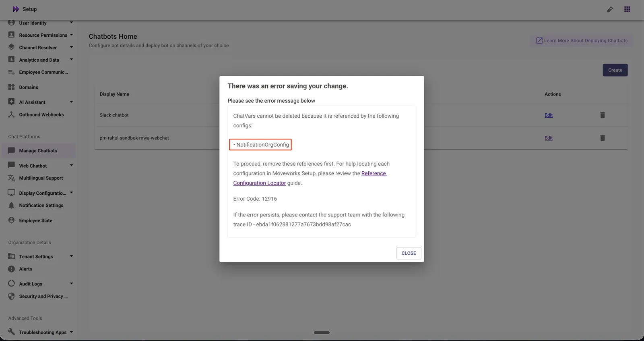The height and width of the screenshot is (341, 644).
Task: Click the Tenant Settings building icon
Action: coord(11,256)
